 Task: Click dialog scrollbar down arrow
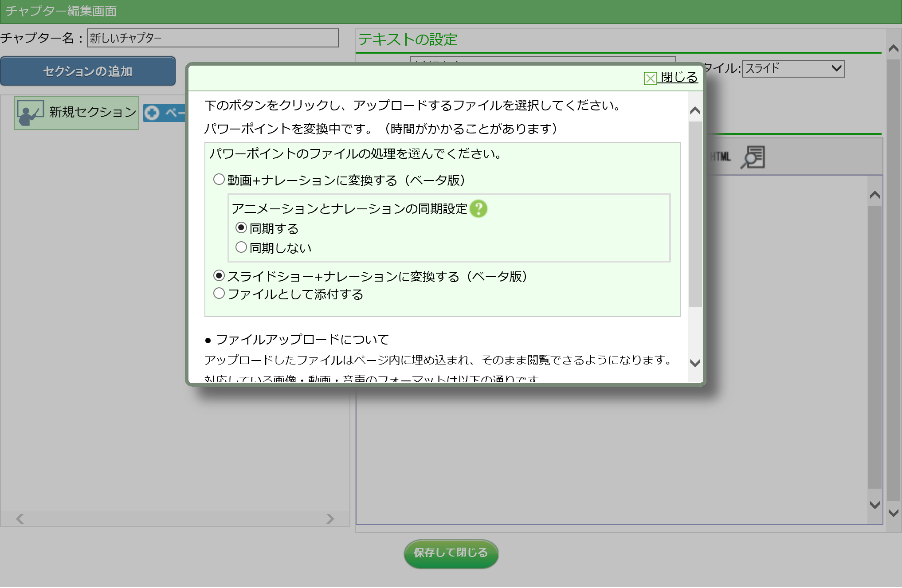[695, 363]
